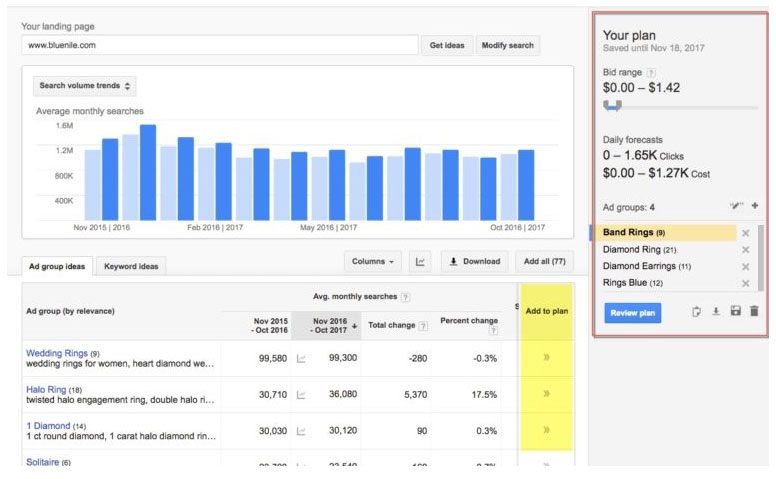Open the Search volume trends dropdown
776x479 pixels.
[x=85, y=86]
